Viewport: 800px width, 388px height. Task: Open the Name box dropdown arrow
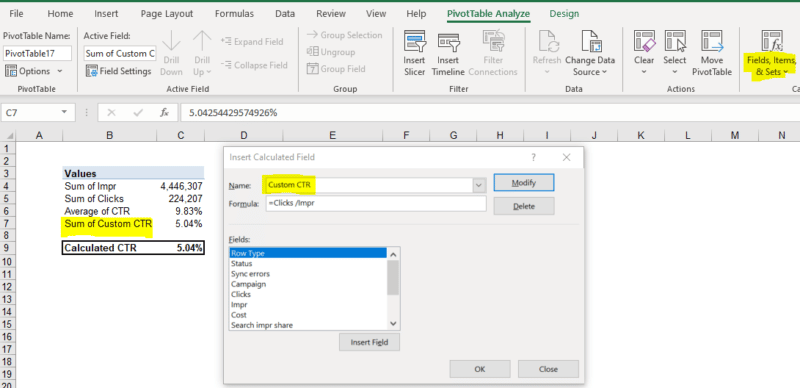(64, 112)
